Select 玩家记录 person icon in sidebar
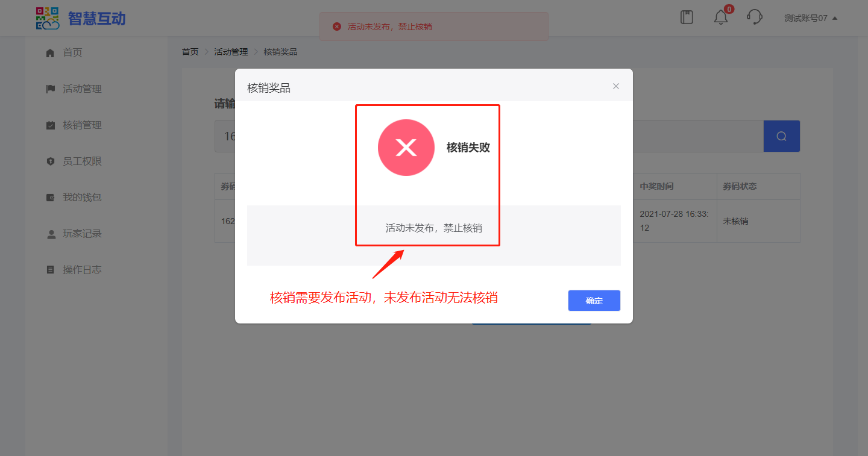868x456 pixels. 51,234
